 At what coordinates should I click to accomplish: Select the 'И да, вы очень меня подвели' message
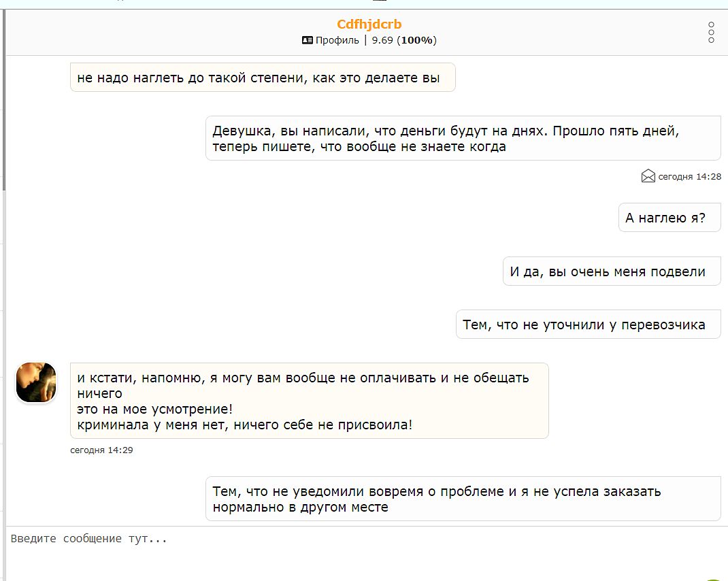tap(611, 271)
